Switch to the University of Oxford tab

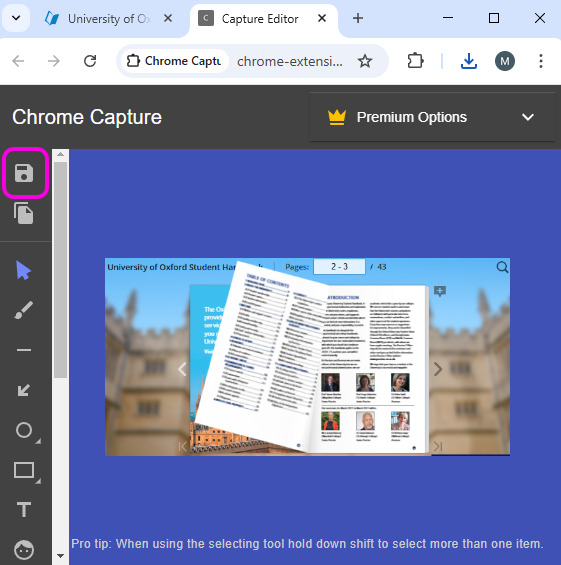108,19
